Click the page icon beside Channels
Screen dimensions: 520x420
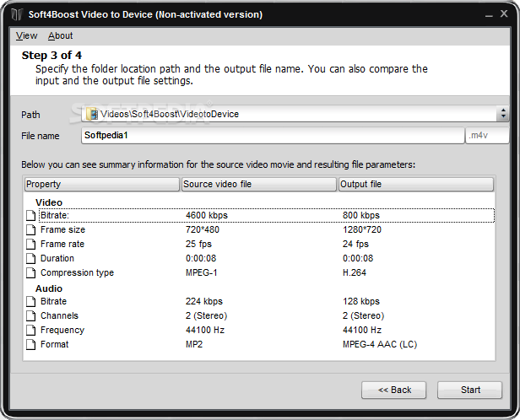pos(31,315)
